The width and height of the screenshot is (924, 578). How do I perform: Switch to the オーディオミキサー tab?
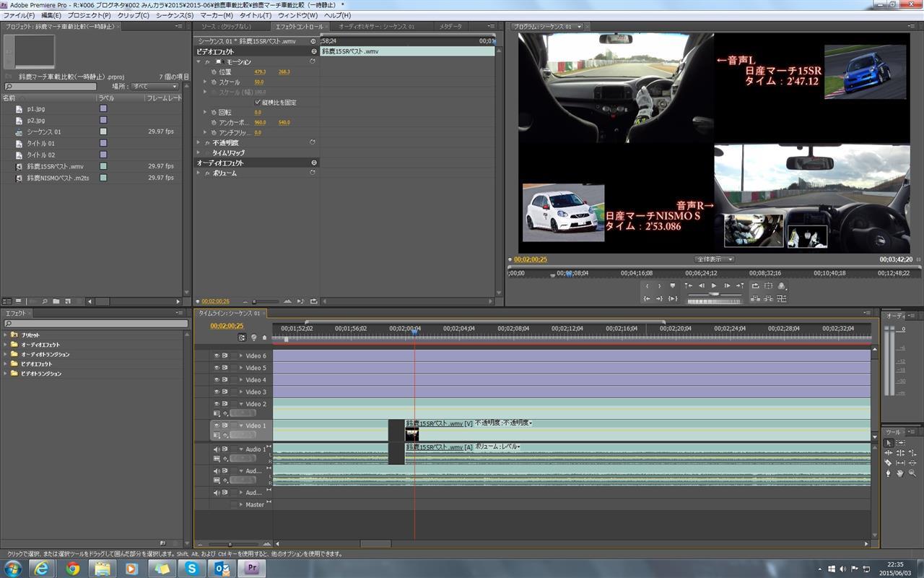point(377,27)
